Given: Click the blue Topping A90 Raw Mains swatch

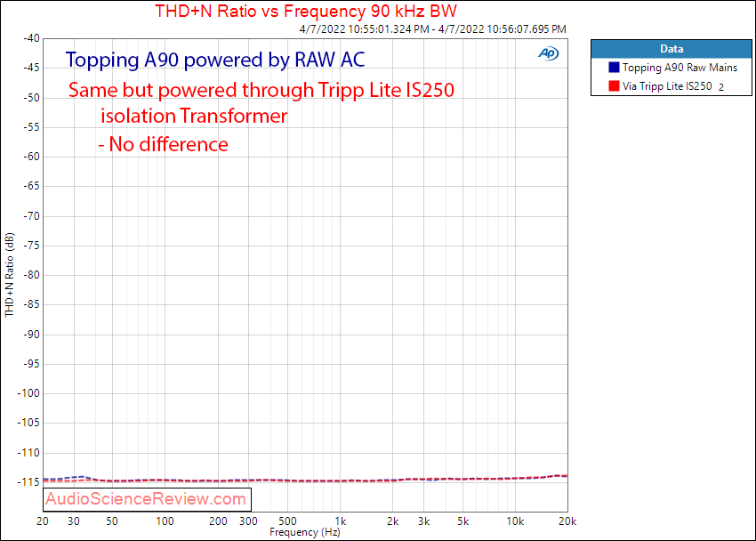Looking at the screenshot, I should (x=614, y=67).
